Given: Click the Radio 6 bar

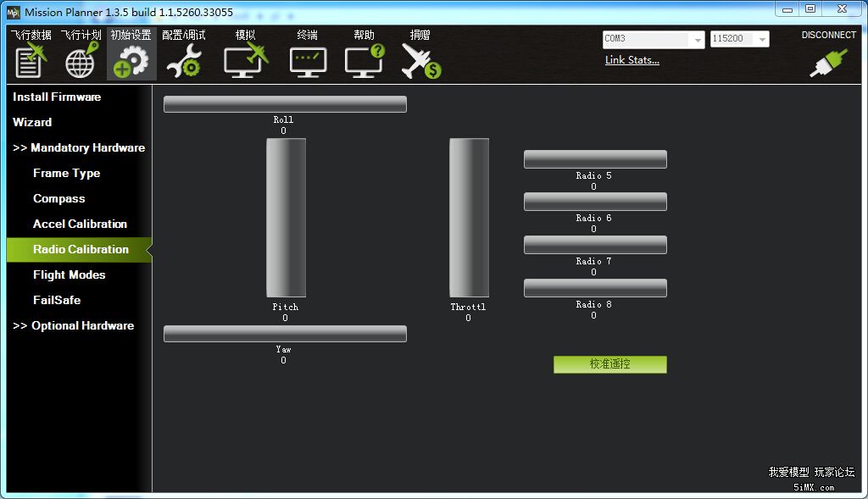Looking at the screenshot, I should click(x=595, y=202).
